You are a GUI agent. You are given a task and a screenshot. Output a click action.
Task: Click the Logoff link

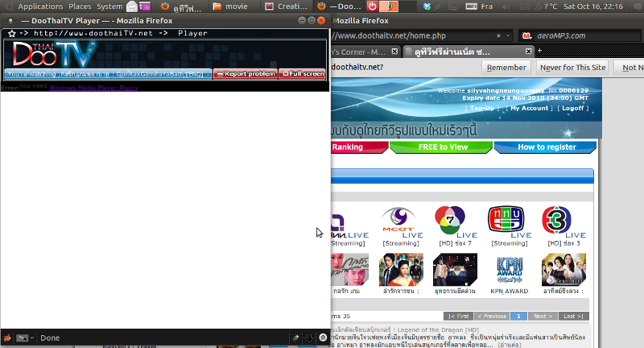[572, 108]
